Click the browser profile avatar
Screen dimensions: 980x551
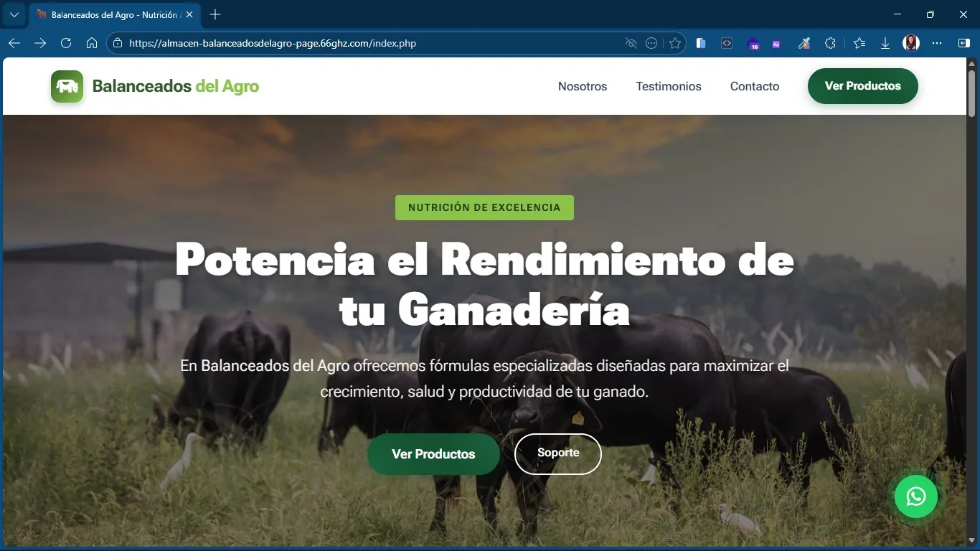pyautogui.click(x=910, y=43)
